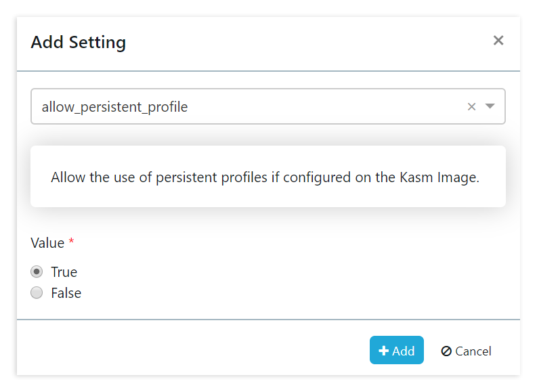The image size is (537, 392).
Task: Click the persistent profiles description text
Action: [x=265, y=177]
